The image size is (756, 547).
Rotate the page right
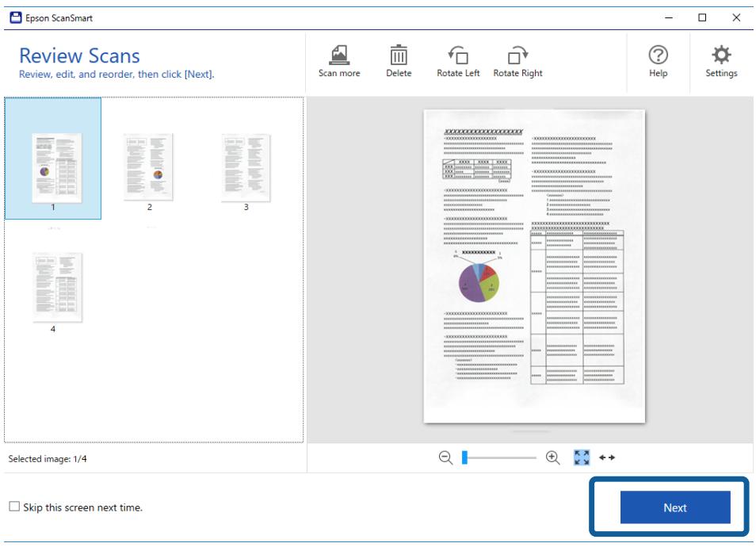click(x=517, y=61)
